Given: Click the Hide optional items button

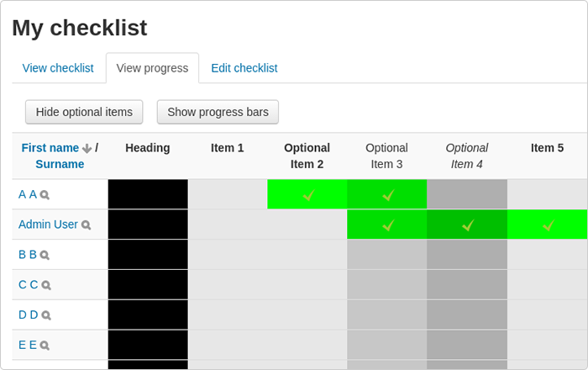Looking at the screenshot, I should (84, 112).
